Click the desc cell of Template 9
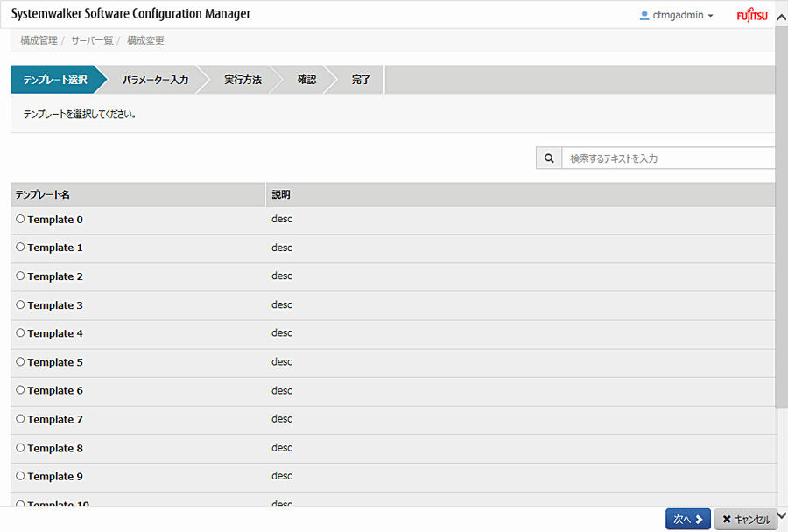Image resolution: width=788 pixels, height=532 pixels. pos(282,476)
